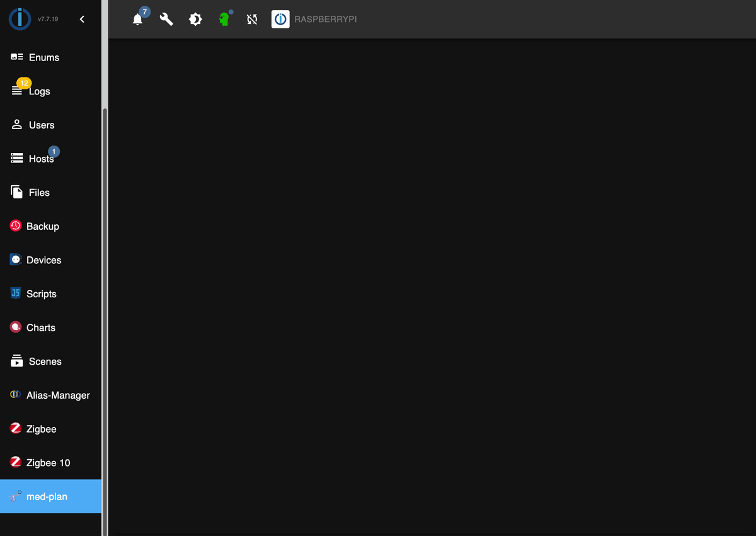Image resolution: width=756 pixels, height=536 pixels.
Task: Switch to the med-plan tab
Action: 47,496
